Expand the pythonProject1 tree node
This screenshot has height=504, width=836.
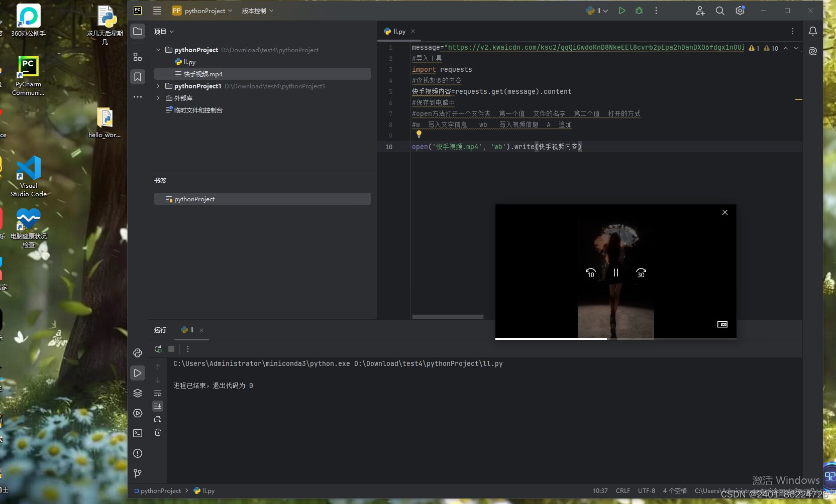(158, 86)
